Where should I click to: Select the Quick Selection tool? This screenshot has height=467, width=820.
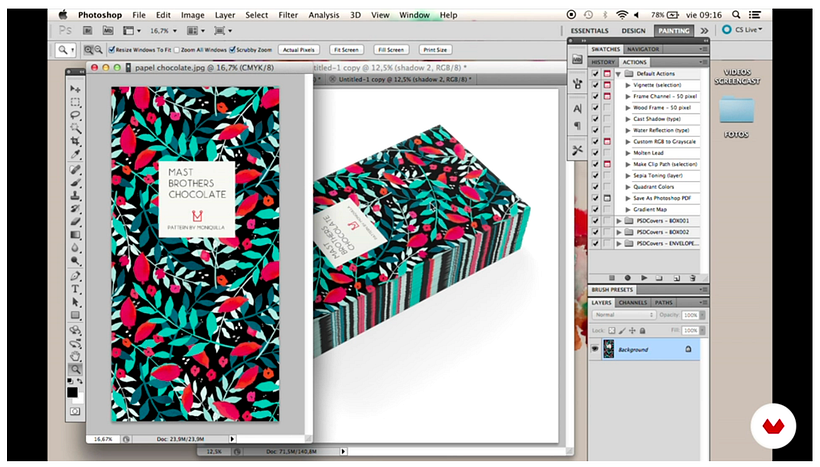click(75, 128)
